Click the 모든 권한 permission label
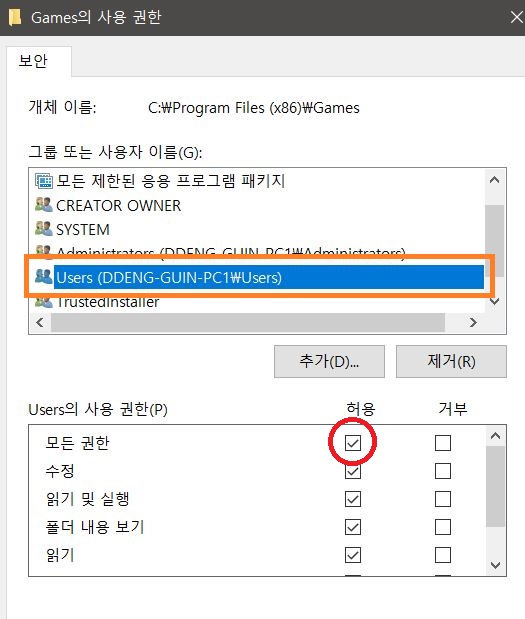 coord(77,443)
